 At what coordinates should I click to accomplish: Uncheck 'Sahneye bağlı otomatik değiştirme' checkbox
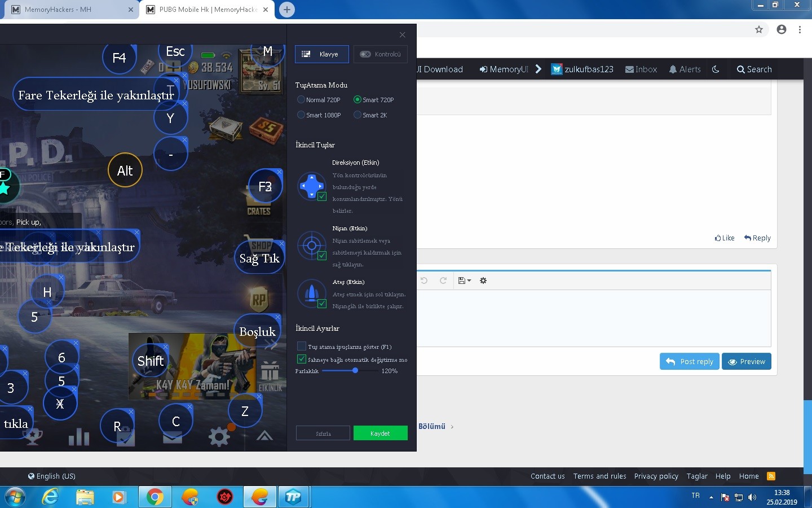[302, 359]
